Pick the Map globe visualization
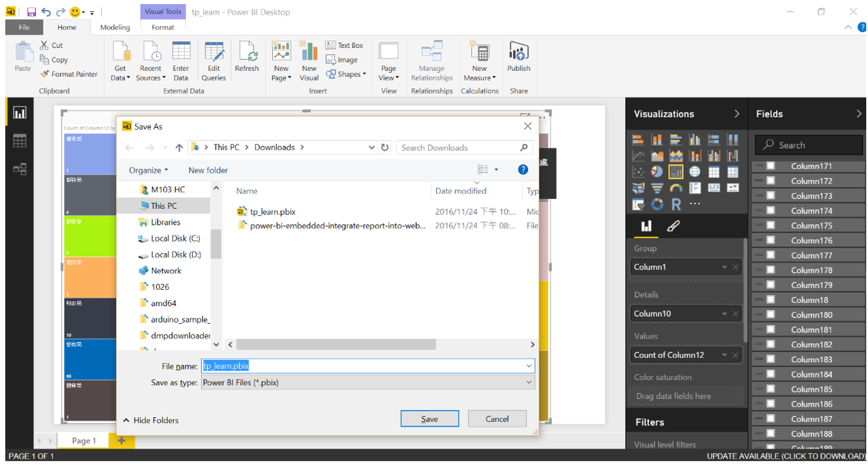 [x=695, y=172]
